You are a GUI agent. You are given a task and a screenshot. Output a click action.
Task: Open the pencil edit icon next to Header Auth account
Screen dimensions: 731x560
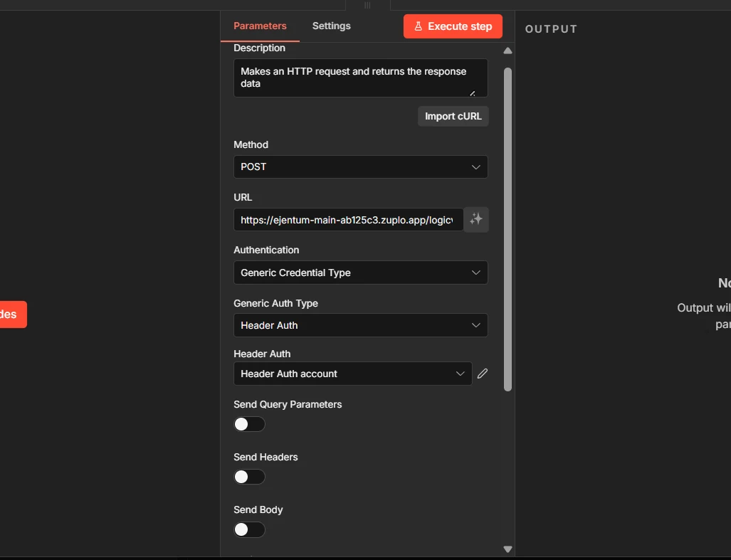pyautogui.click(x=482, y=373)
